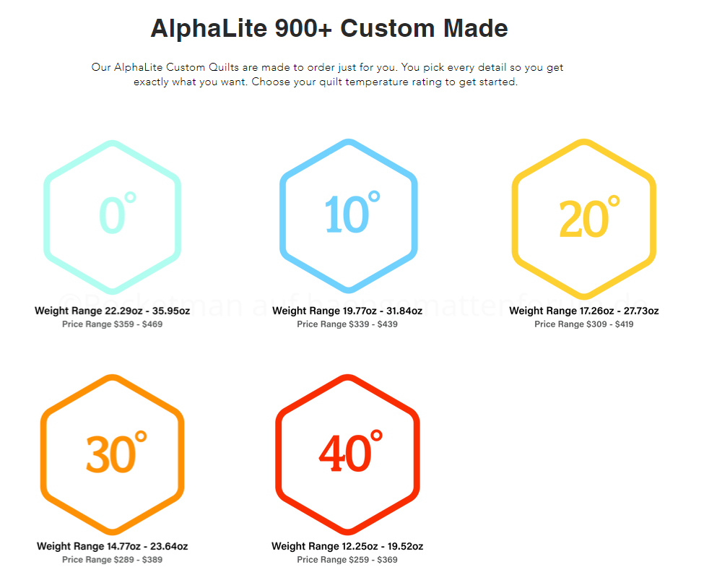Screen dimensions: 704x588
Task: Click "Choose your quilt temperature rating" sentence
Action: click(x=384, y=82)
